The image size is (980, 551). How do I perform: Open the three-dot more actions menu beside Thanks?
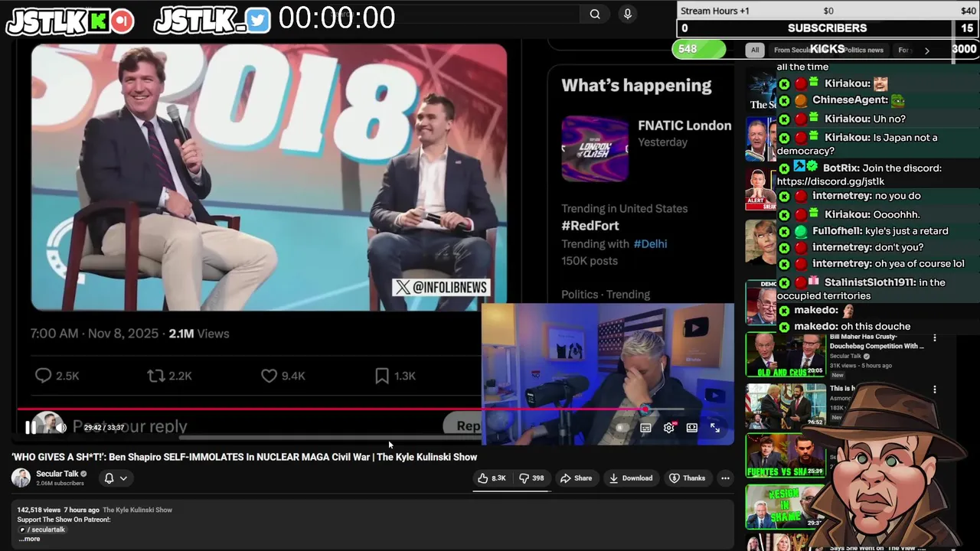(x=725, y=478)
